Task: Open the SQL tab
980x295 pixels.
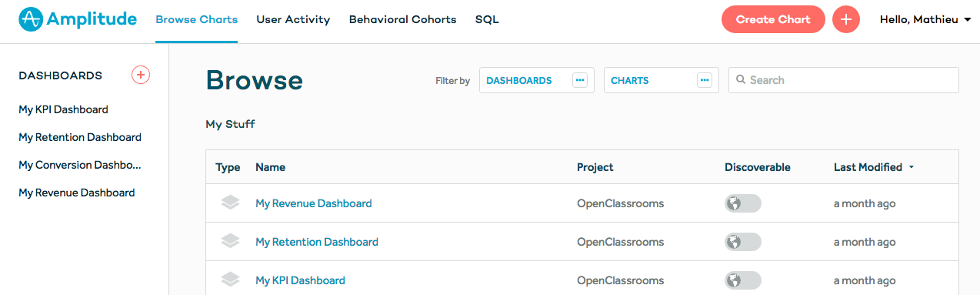Action: point(487,19)
